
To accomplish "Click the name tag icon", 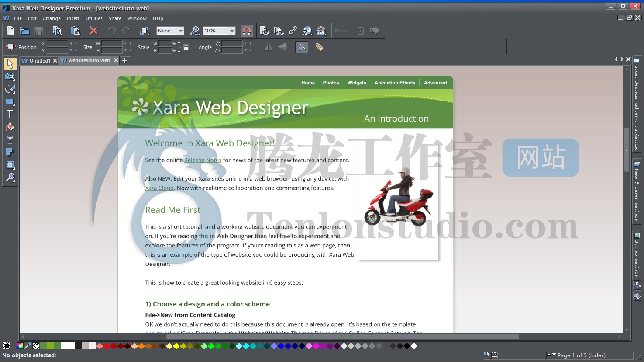I will [x=319, y=47].
